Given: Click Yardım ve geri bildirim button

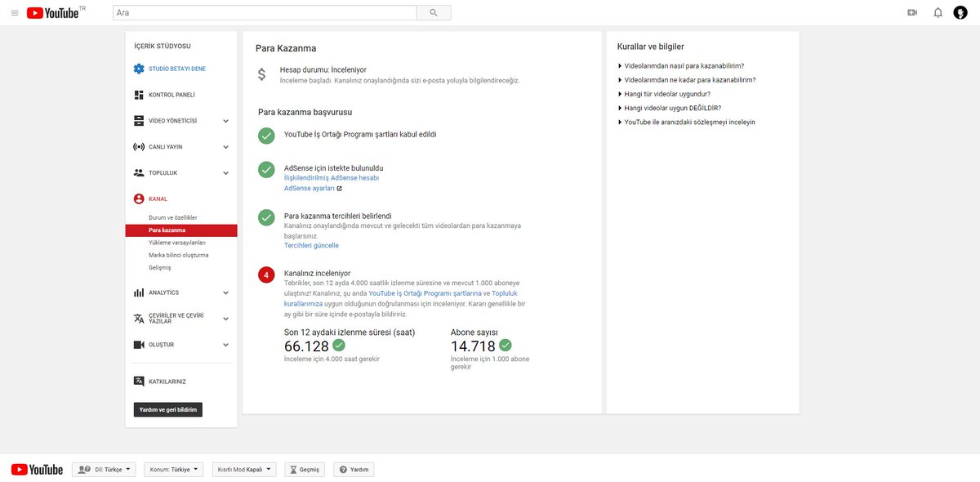Looking at the screenshot, I should 168,409.
